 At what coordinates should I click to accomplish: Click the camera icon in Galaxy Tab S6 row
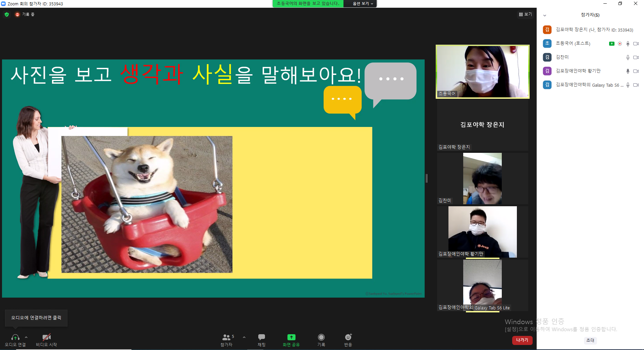[x=636, y=85]
